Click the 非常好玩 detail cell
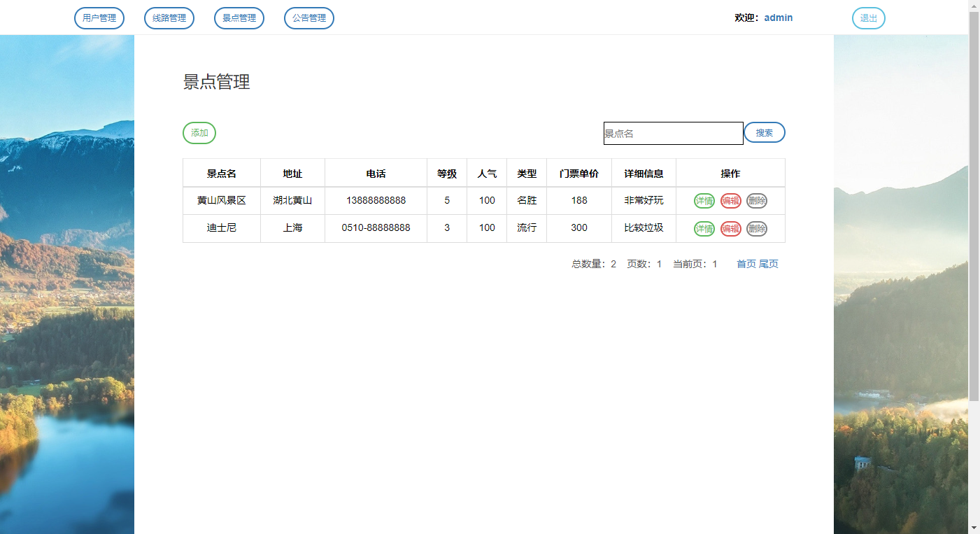Viewport: 980px width, 534px height. point(644,201)
